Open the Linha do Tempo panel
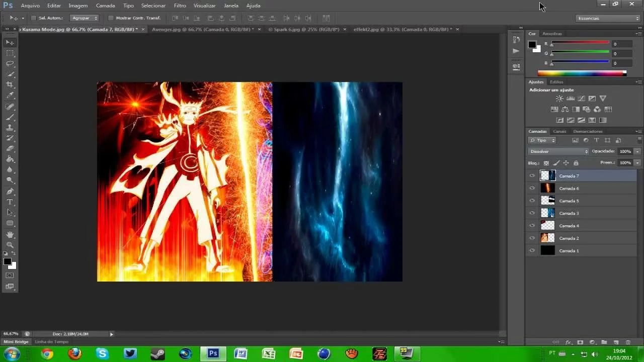The width and height of the screenshot is (644, 362). [51, 342]
